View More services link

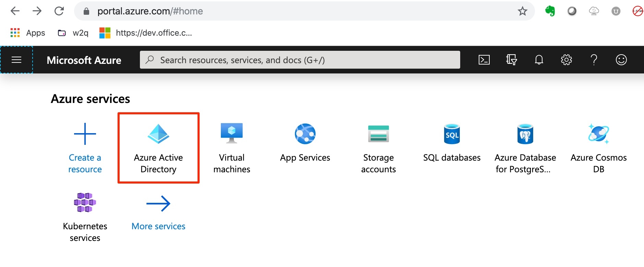point(158,212)
